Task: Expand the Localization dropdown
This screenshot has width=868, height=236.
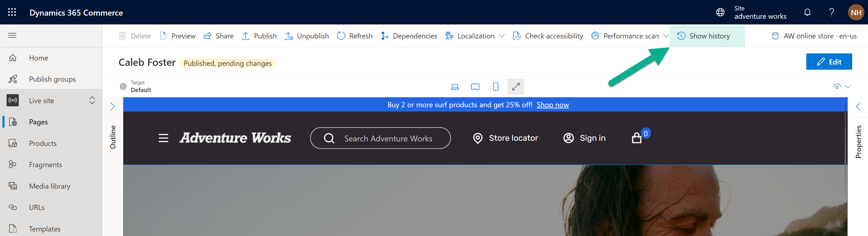Action: (x=502, y=36)
